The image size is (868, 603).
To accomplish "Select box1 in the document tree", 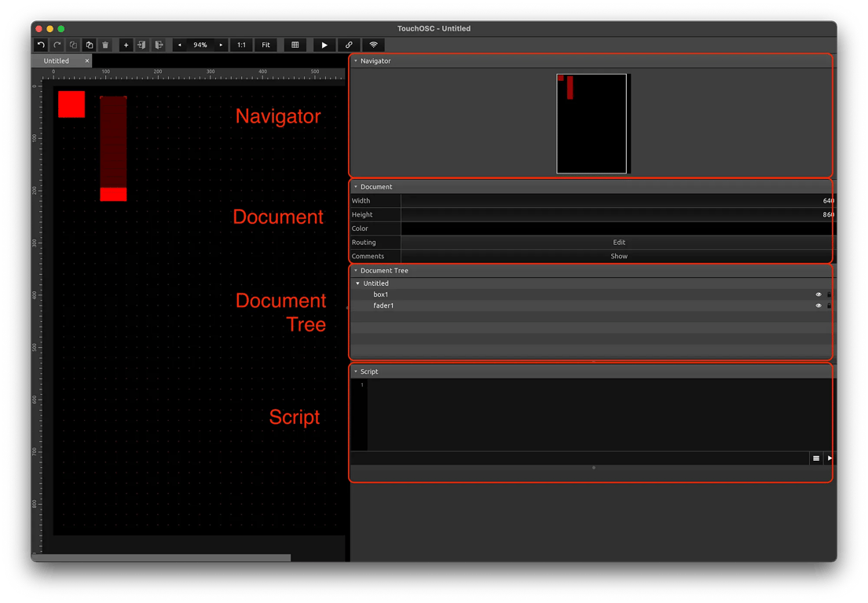I will [381, 294].
